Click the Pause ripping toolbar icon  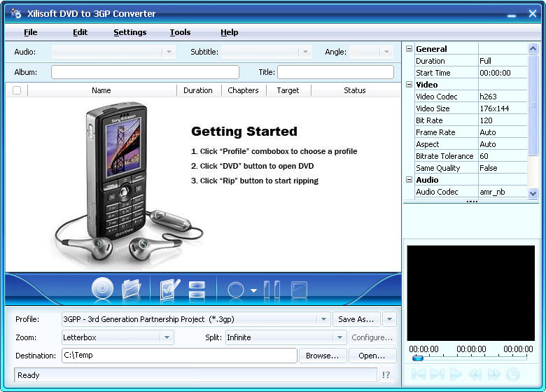coord(272,289)
